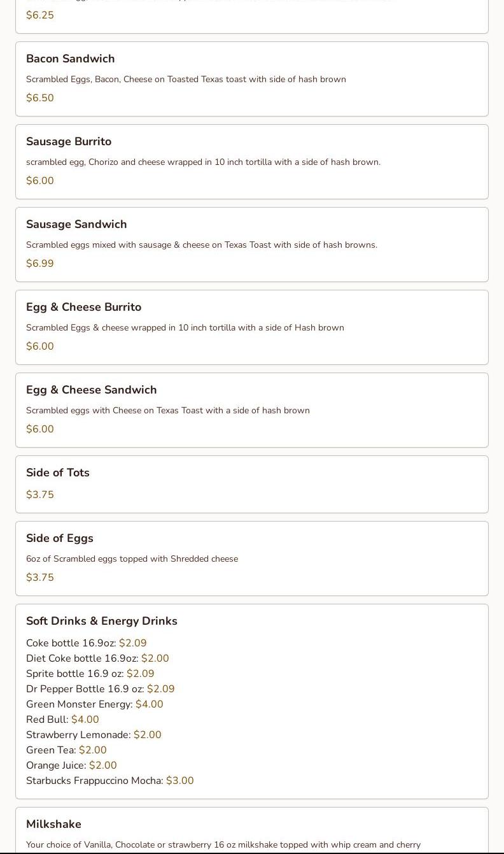Choose Green Monster Energy drink line
Image resolution: width=504 pixels, height=854 pixels.
point(95,704)
